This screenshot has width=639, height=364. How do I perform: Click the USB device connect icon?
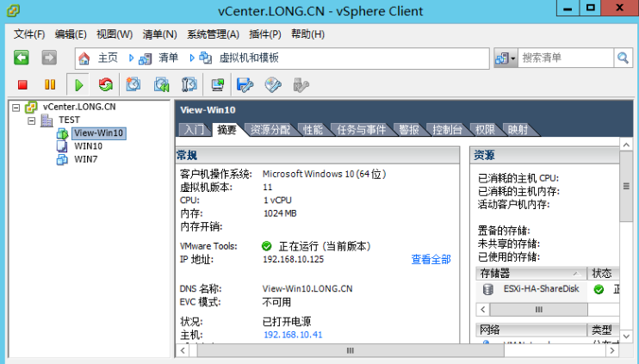pos(301,84)
